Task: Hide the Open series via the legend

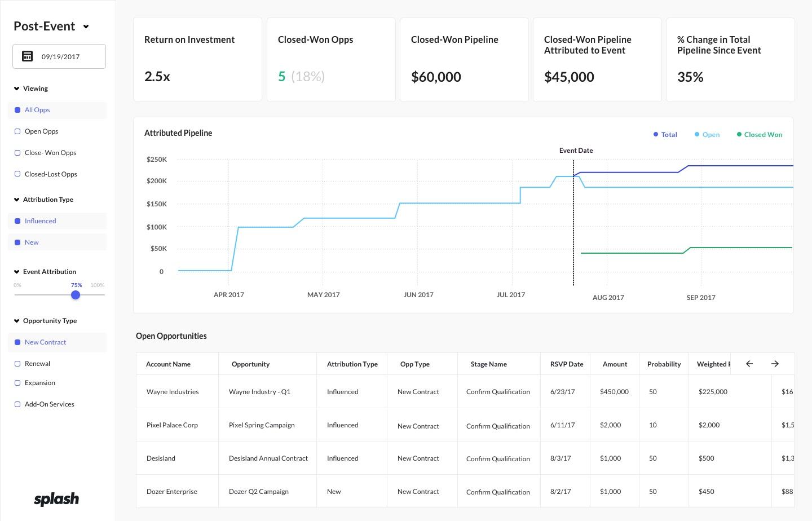Action: point(707,135)
